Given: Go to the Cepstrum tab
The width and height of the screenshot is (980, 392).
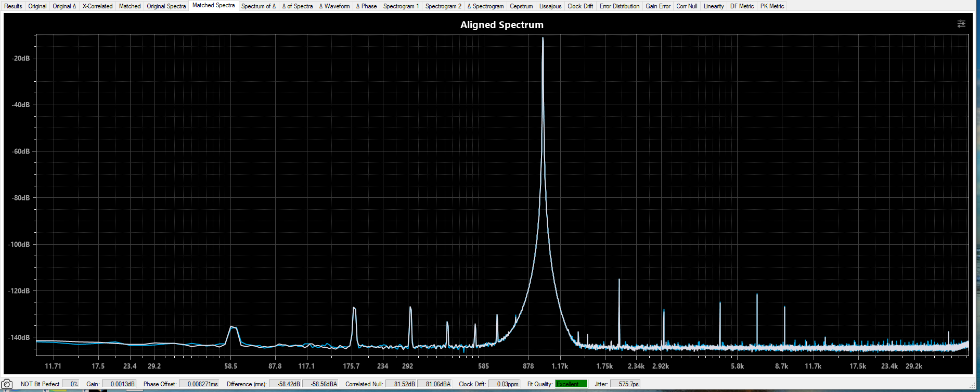Looking at the screenshot, I should point(522,6).
